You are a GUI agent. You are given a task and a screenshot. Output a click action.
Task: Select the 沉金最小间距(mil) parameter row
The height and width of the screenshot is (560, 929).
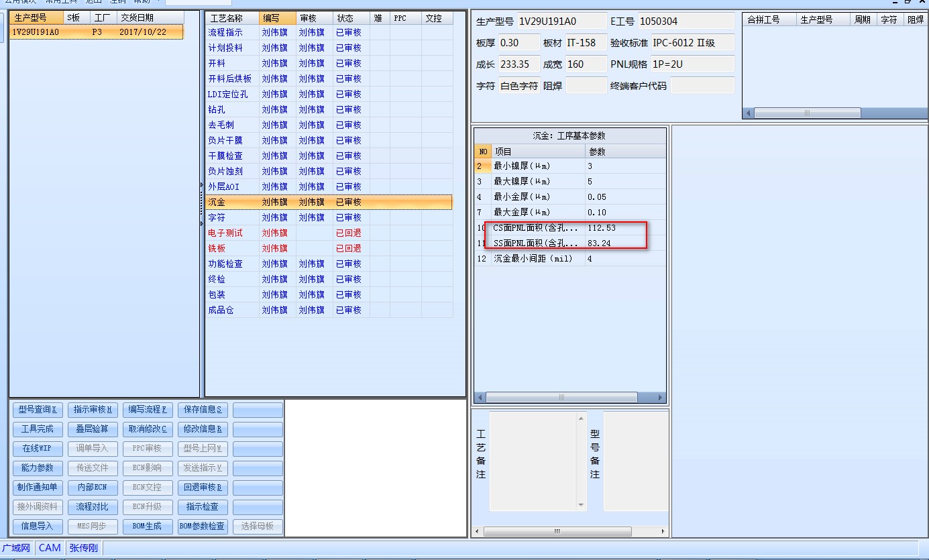click(x=570, y=259)
